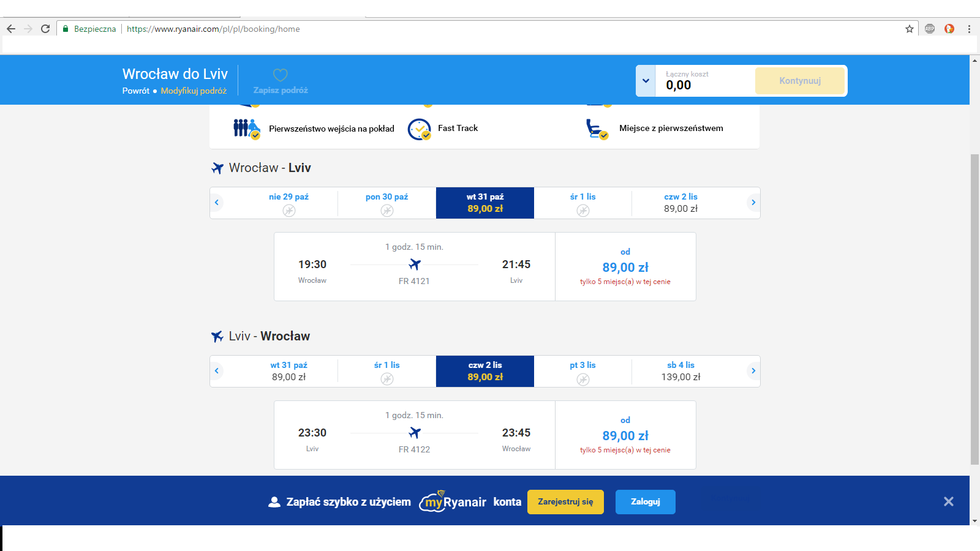Select outbound date wt 31 paź

point(485,203)
